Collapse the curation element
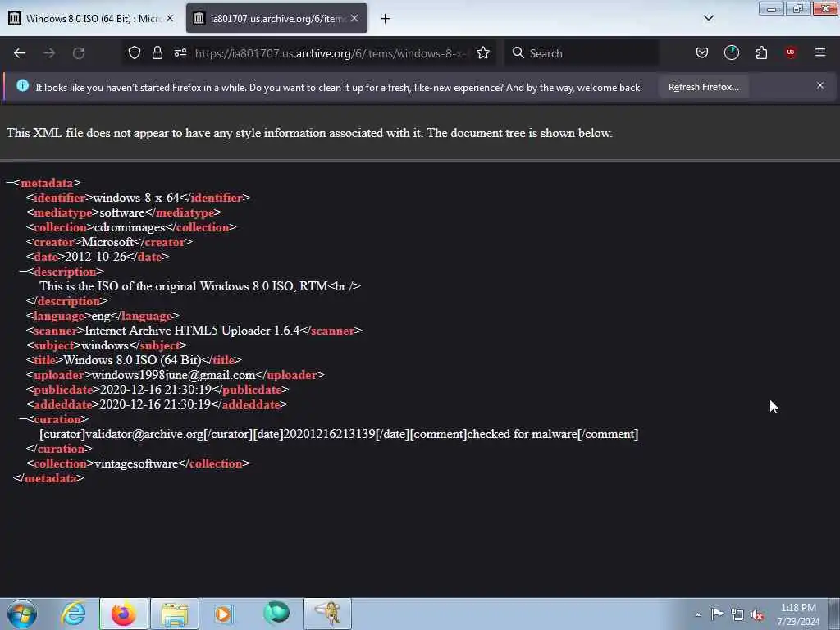840x630 pixels. 23,419
